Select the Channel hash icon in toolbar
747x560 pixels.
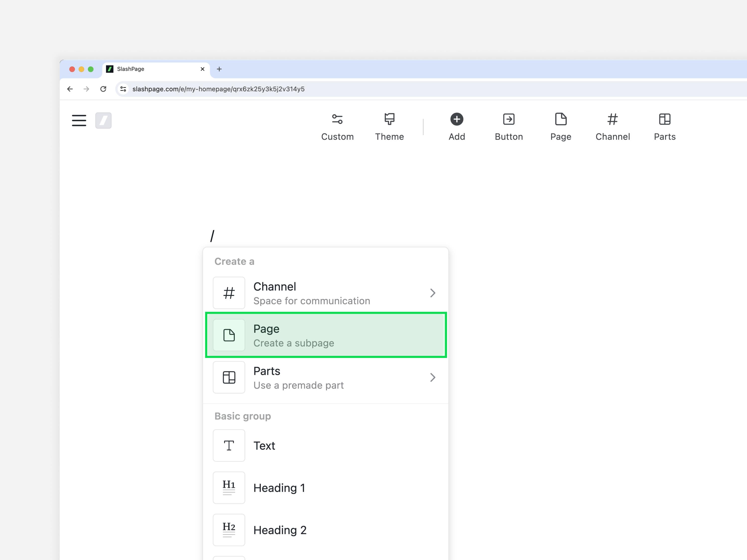click(612, 119)
